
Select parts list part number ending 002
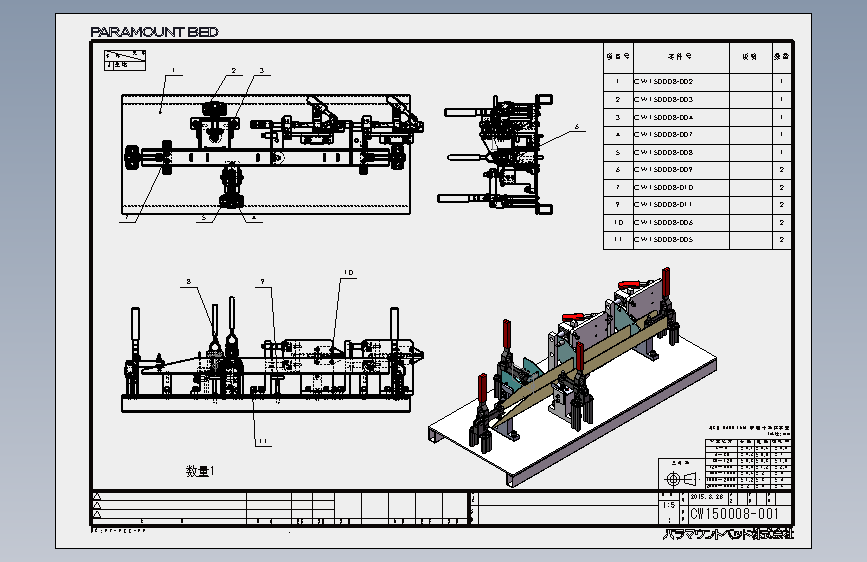[x=664, y=81]
